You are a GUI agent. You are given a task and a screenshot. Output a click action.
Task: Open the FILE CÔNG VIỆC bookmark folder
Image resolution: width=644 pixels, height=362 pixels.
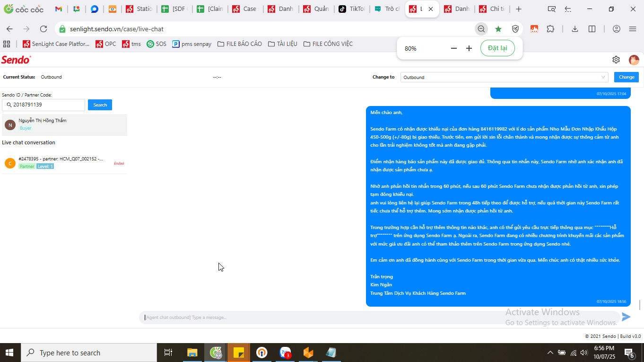click(x=328, y=44)
